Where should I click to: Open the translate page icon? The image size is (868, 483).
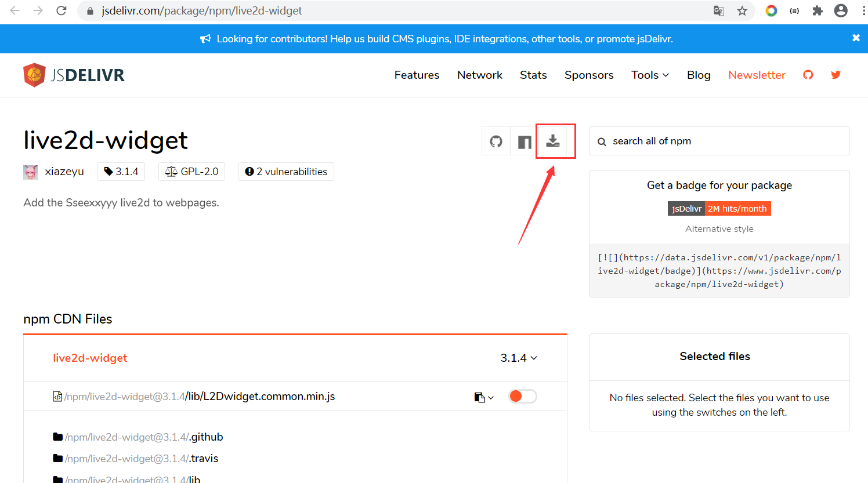click(719, 10)
